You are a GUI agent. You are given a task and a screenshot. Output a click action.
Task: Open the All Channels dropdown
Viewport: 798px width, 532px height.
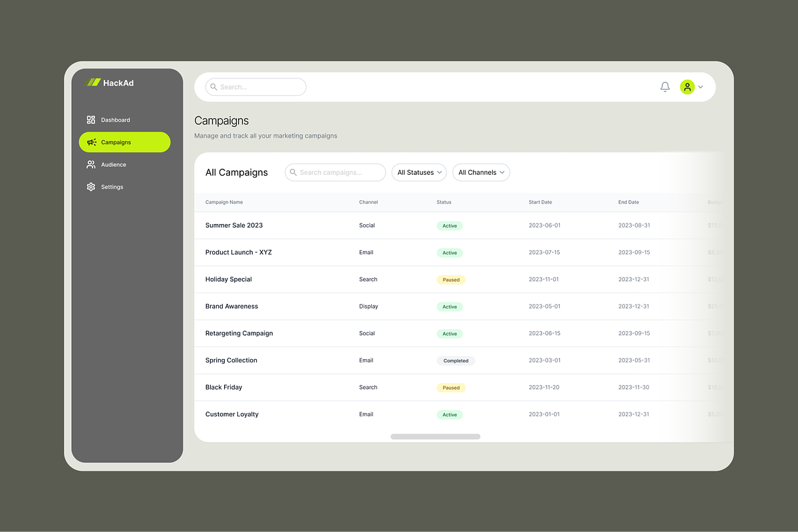pos(481,172)
